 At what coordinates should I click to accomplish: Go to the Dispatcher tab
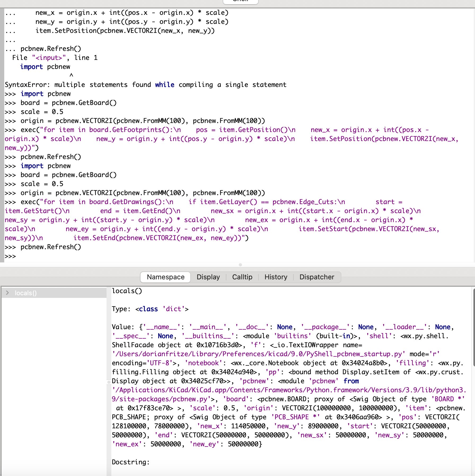click(x=317, y=277)
